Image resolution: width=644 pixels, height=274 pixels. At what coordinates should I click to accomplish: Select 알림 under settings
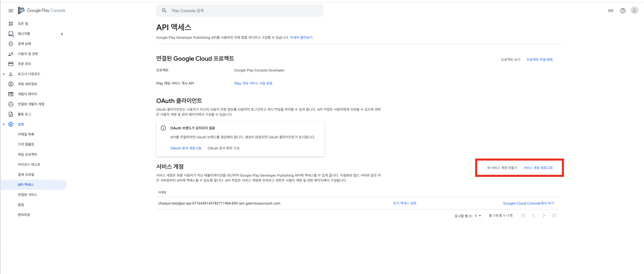21,205
